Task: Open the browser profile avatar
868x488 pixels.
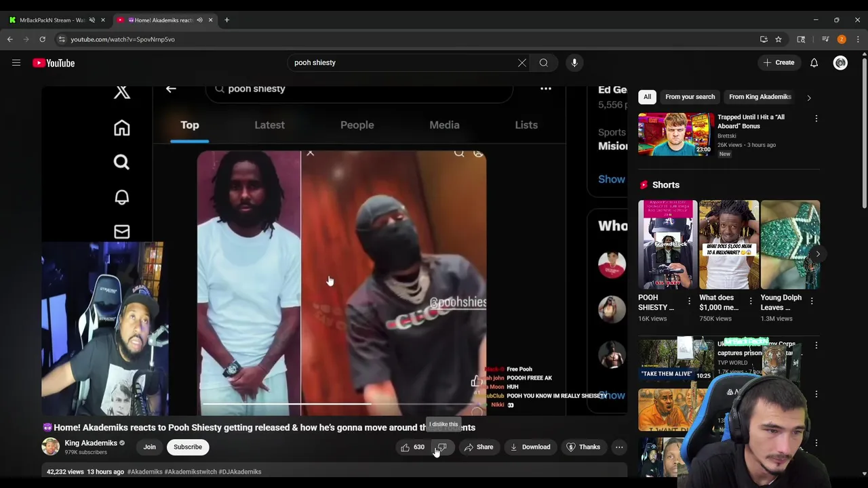Action: click(842, 39)
